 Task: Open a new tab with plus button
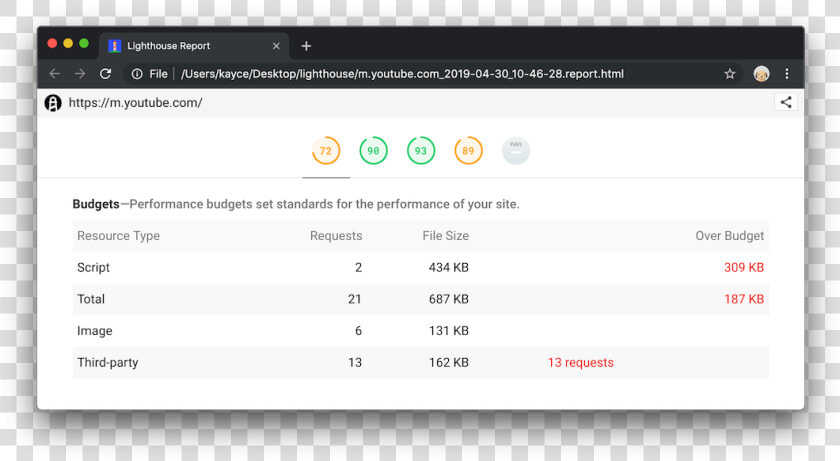(x=306, y=46)
